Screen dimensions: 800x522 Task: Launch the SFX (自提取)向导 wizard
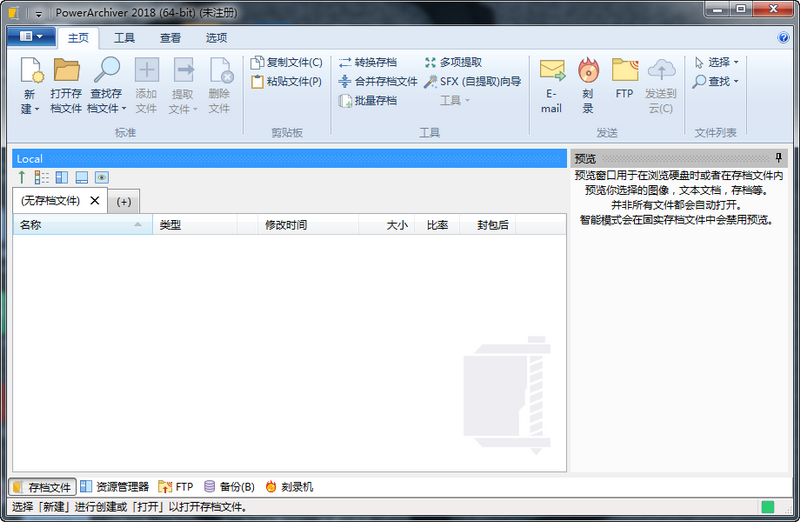pyautogui.click(x=472, y=81)
